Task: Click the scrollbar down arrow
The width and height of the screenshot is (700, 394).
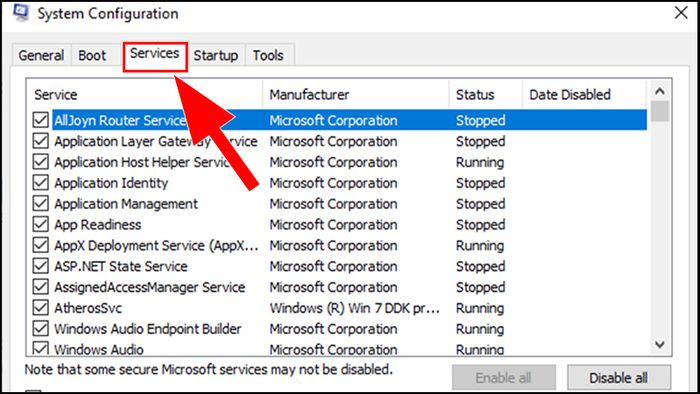Action: 659,344
